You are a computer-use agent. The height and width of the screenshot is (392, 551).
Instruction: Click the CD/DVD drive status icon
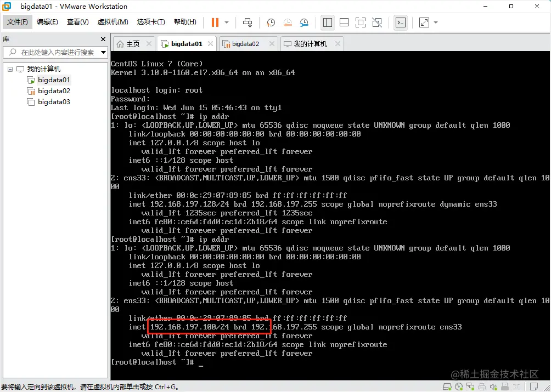pyautogui.click(x=459, y=387)
